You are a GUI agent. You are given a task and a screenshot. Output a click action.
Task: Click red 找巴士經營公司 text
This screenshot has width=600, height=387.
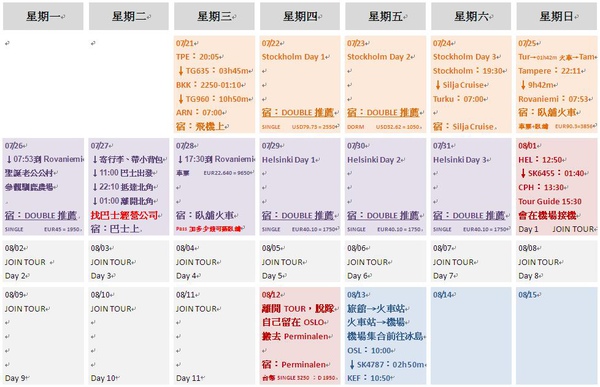(124, 215)
